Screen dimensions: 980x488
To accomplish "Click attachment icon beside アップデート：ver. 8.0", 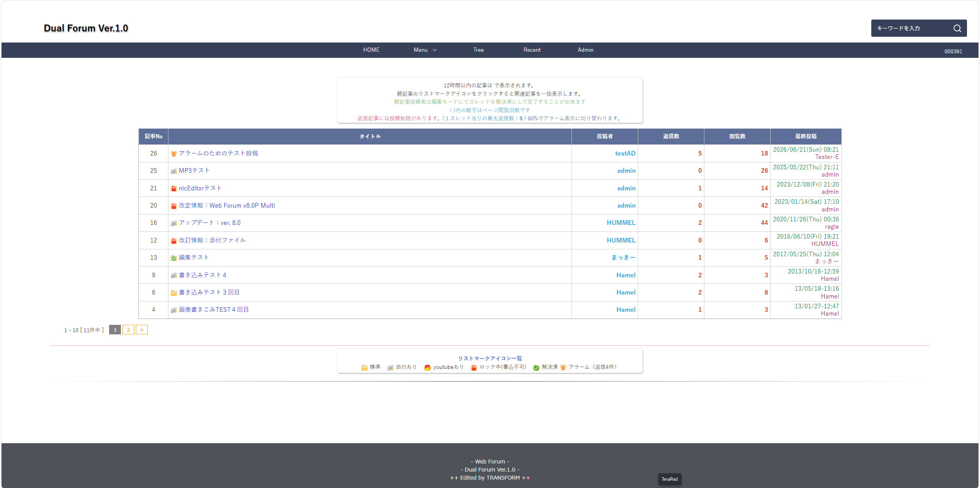I will click(174, 223).
